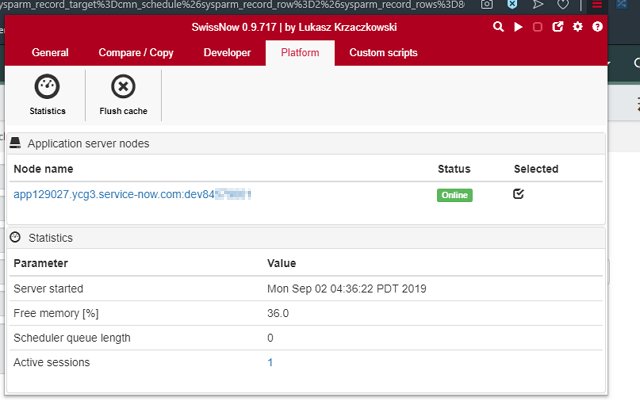Screen dimensions: 640x400
Task: Click the browser send arrow icon
Action: pos(538,4)
